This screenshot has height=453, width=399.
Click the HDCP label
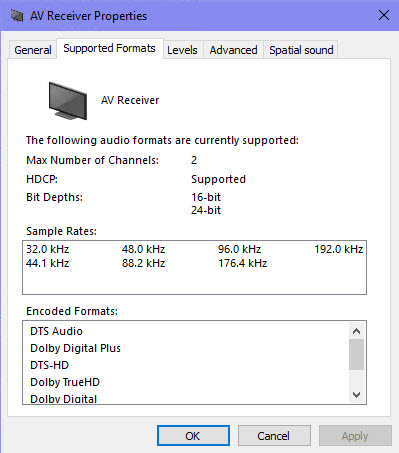pyautogui.click(x=42, y=179)
